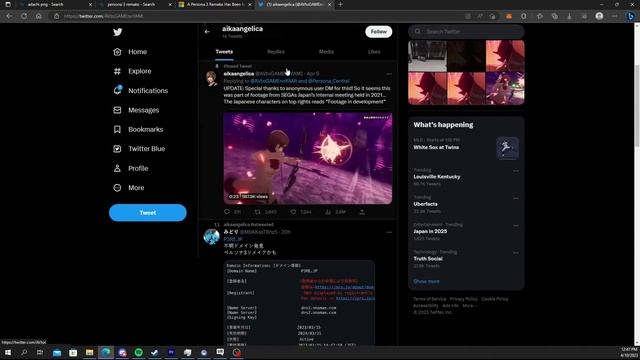Click the blue Tweet button

[x=147, y=213]
